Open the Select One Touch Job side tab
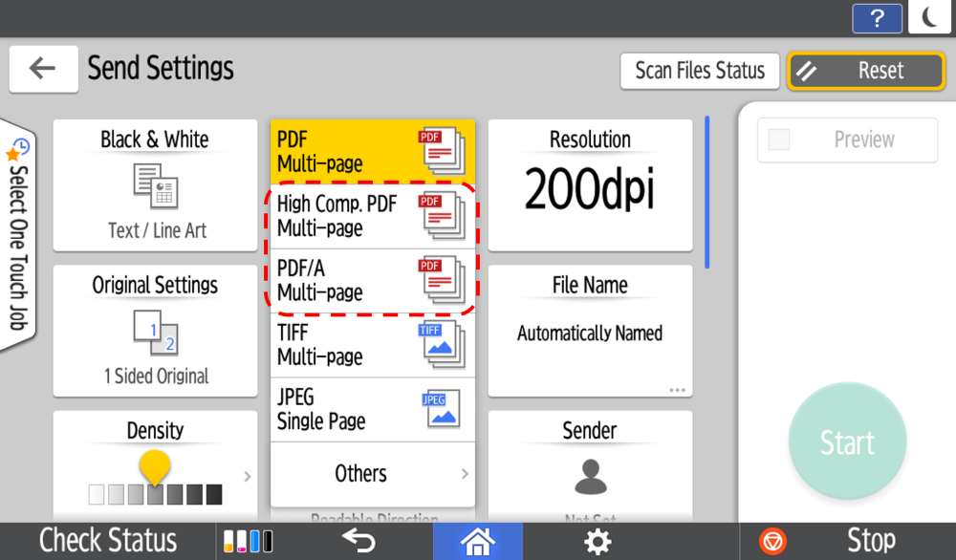This screenshot has width=956, height=560. pyautogui.click(x=17, y=234)
